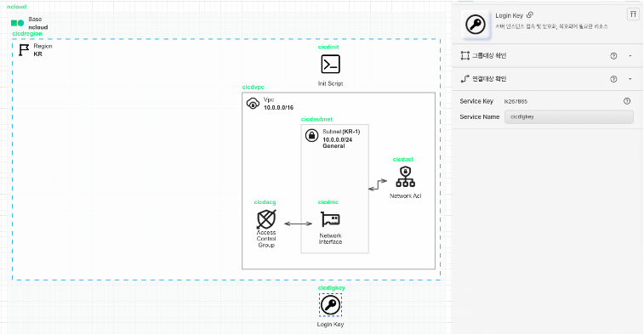The width and height of the screenshot is (644, 334).
Task: Click the 연결대상 확인 connection icon
Action: (465, 79)
